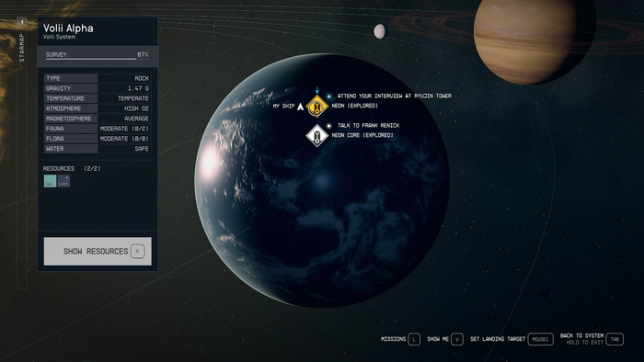The width and height of the screenshot is (644, 362).
Task: Click the Show Me label
Action: (438, 339)
